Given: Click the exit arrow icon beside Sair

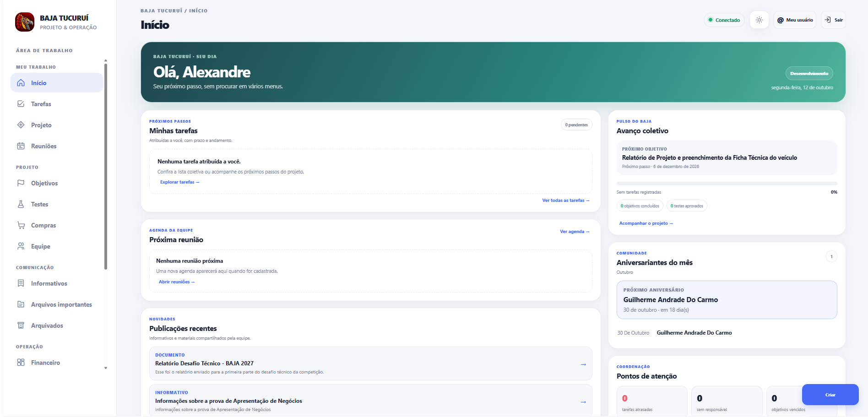Looking at the screenshot, I should pyautogui.click(x=828, y=20).
